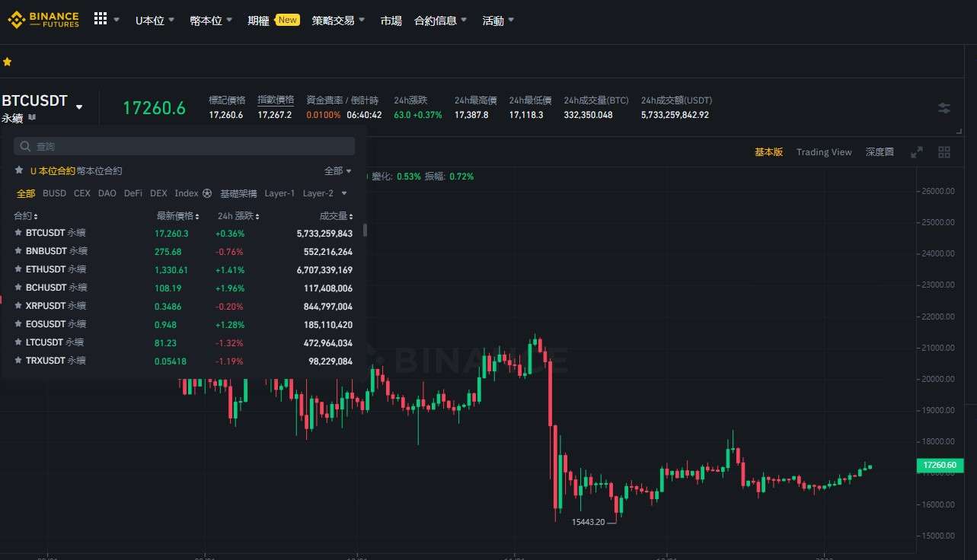This screenshot has height=560, width=977.
Task: Select the 全部 category tab
Action: click(26, 193)
